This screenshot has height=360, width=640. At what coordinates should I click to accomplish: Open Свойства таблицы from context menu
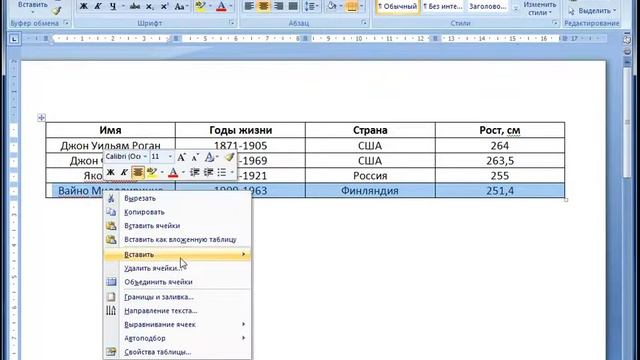click(178, 352)
